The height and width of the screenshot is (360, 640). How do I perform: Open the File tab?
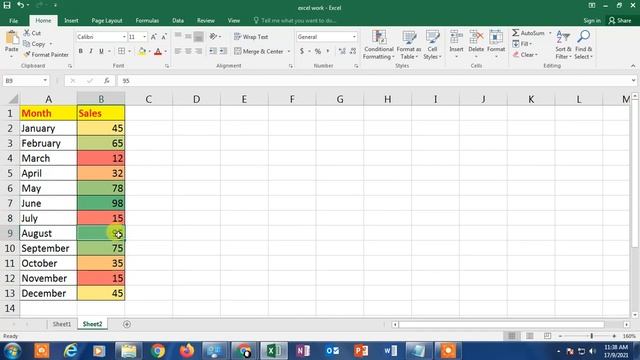tap(13, 20)
